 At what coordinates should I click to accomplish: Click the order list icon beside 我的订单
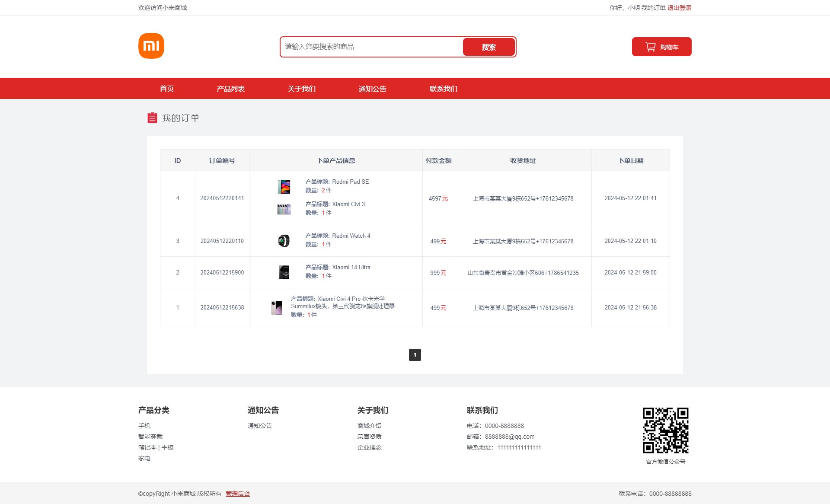coord(152,118)
